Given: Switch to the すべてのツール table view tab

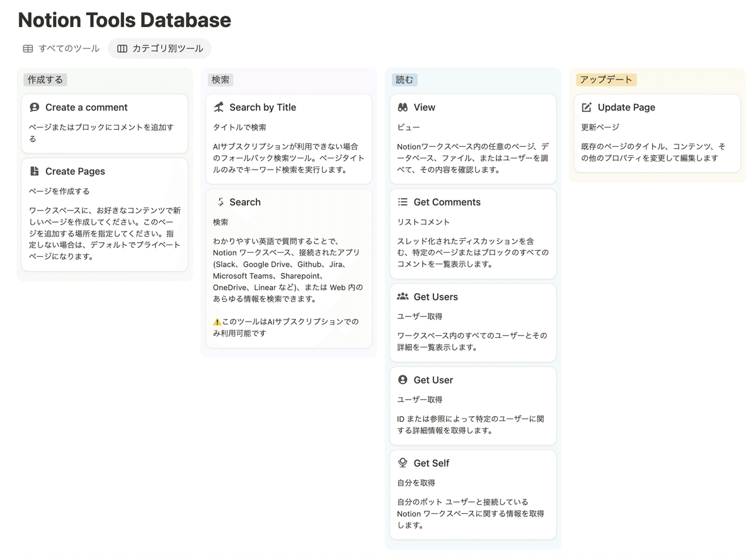Looking at the screenshot, I should [x=61, y=49].
